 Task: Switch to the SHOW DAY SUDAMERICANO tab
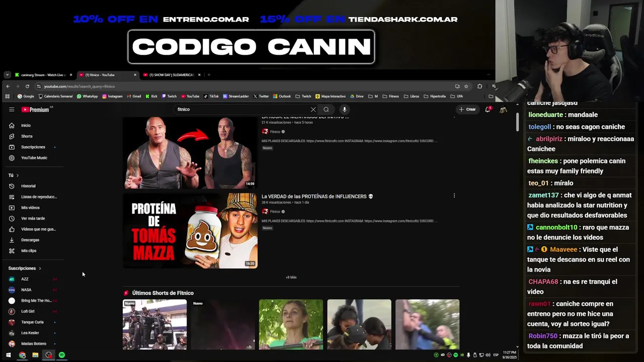[x=172, y=75]
